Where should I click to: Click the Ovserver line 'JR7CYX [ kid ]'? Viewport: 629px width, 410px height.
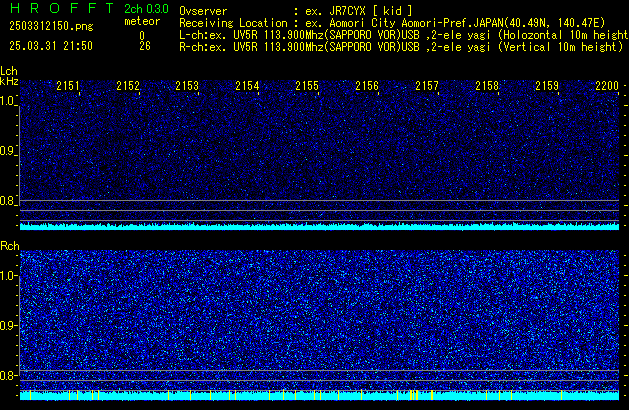coord(296,11)
